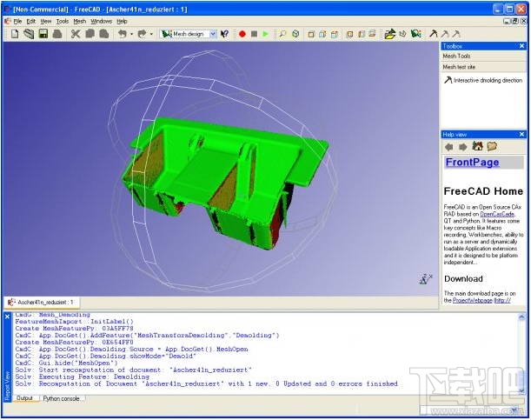Close the Help view panel

point(521,135)
